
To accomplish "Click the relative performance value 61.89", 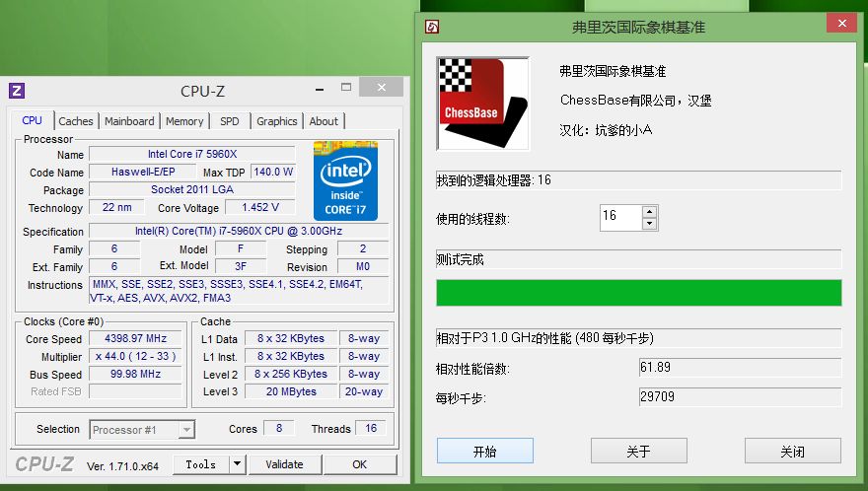I will pyautogui.click(x=740, y=367).
